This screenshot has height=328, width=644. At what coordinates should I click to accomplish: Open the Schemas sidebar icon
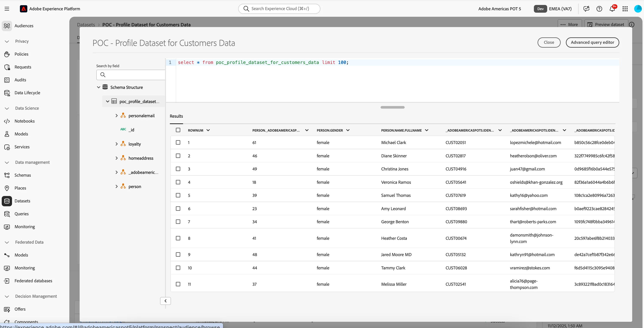coord(7,175)
